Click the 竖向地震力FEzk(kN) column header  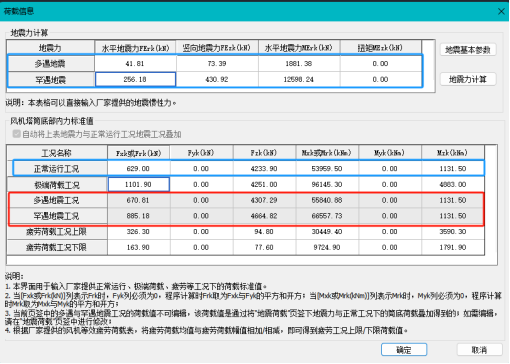tap(217, 48)
